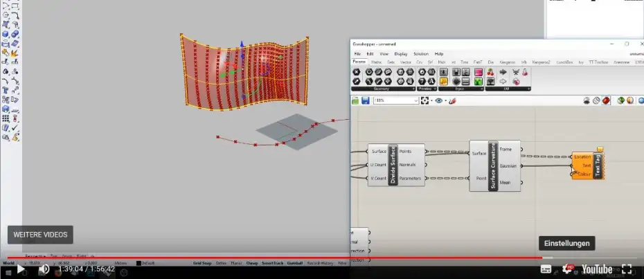Click the eye preview icon in canvas toolbar
Viewport: 644px width, 279px height.
(438, 100)
